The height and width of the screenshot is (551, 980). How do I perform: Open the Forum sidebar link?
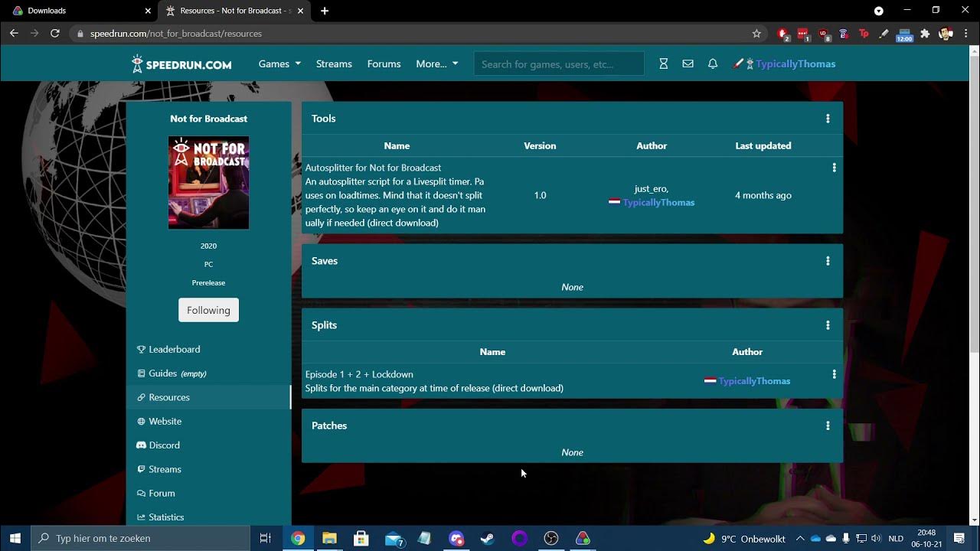pos(208,494)
